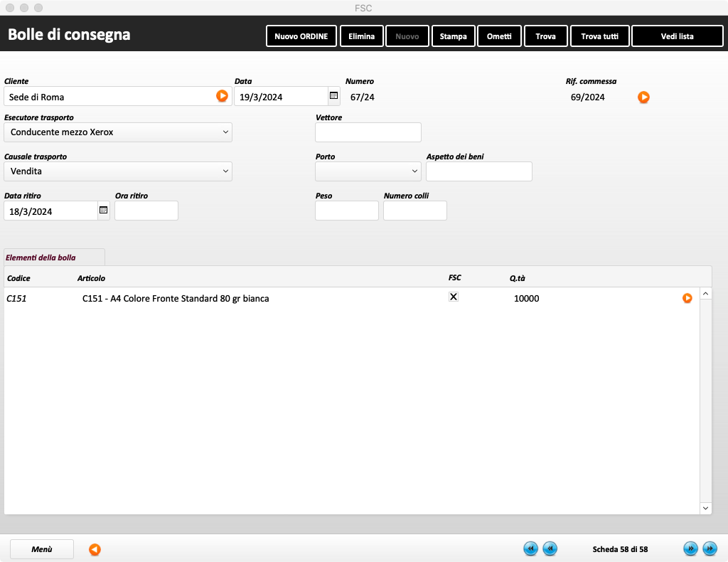
Task: Click orange arrow beside Rif. commessa 69/2024
Action: click(x=643, y=97)
